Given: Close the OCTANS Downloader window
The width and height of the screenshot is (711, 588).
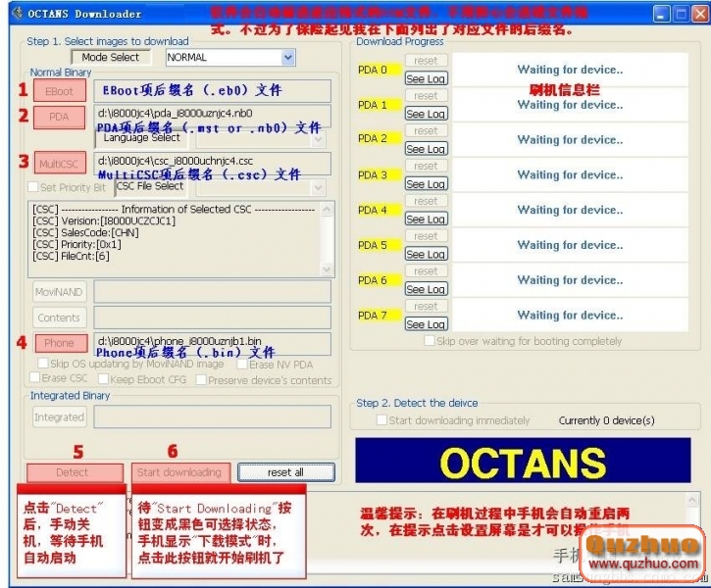Looking at the screenshot, I should click(699, 15).
